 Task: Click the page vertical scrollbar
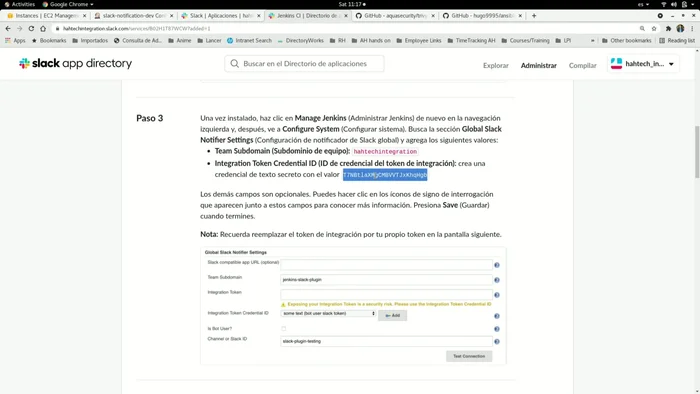(x=696, y=152)
